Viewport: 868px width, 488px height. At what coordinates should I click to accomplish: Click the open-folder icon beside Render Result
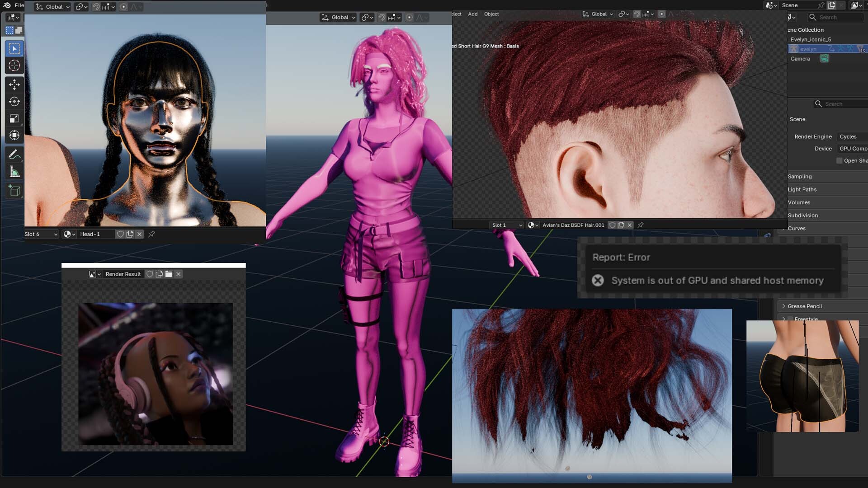pos(169,274)
